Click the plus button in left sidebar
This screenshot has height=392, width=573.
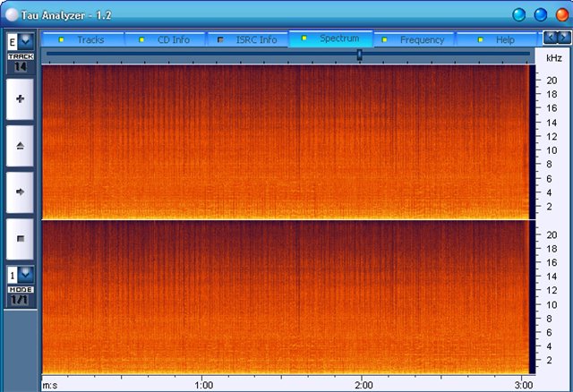coord(20,98)
